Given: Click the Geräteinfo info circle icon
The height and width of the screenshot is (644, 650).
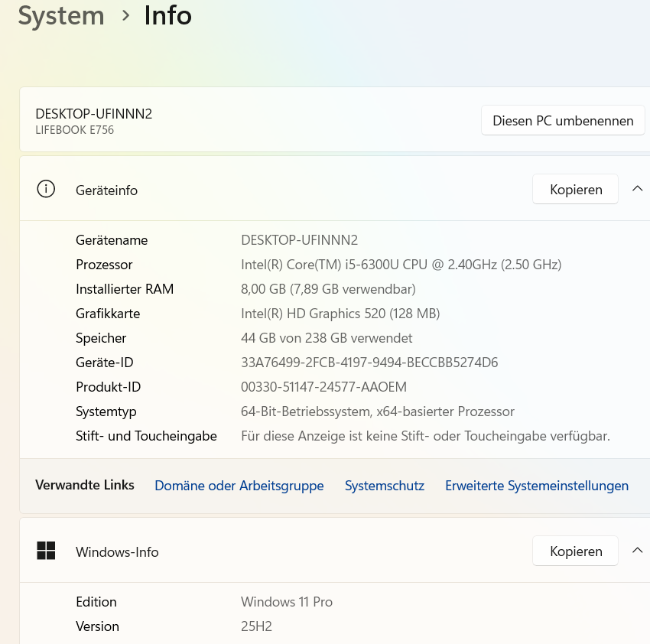Looking at the screenshot, I should (x=46, y=189).
